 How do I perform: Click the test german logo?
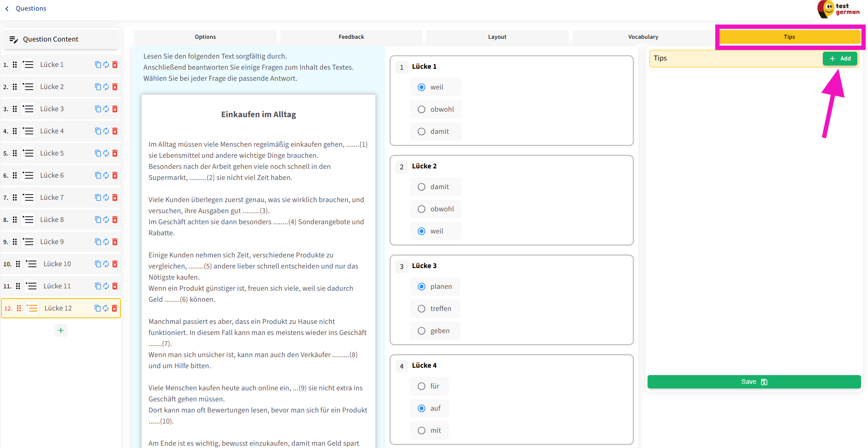pos(838,9)
